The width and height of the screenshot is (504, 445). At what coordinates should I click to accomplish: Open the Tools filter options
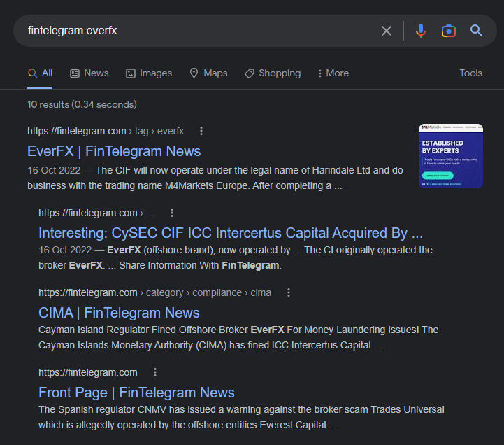pyautogui.click(x=470, y=73)
